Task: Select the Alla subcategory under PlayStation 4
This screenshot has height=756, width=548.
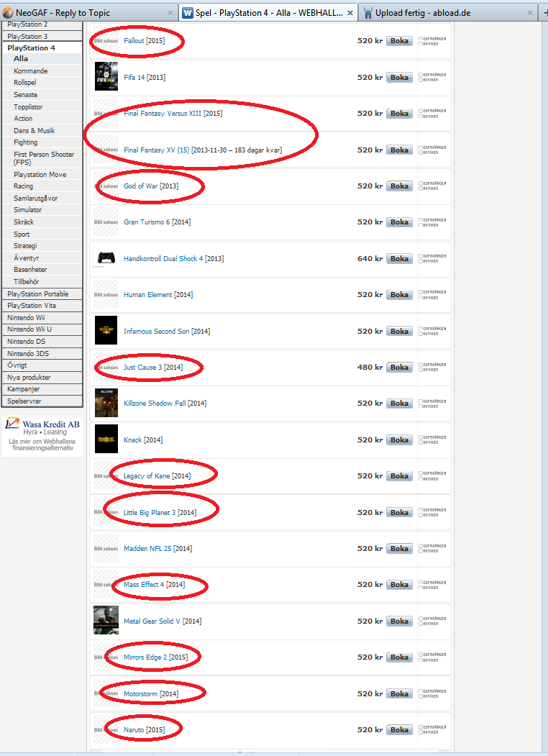Action: (42, 59)
